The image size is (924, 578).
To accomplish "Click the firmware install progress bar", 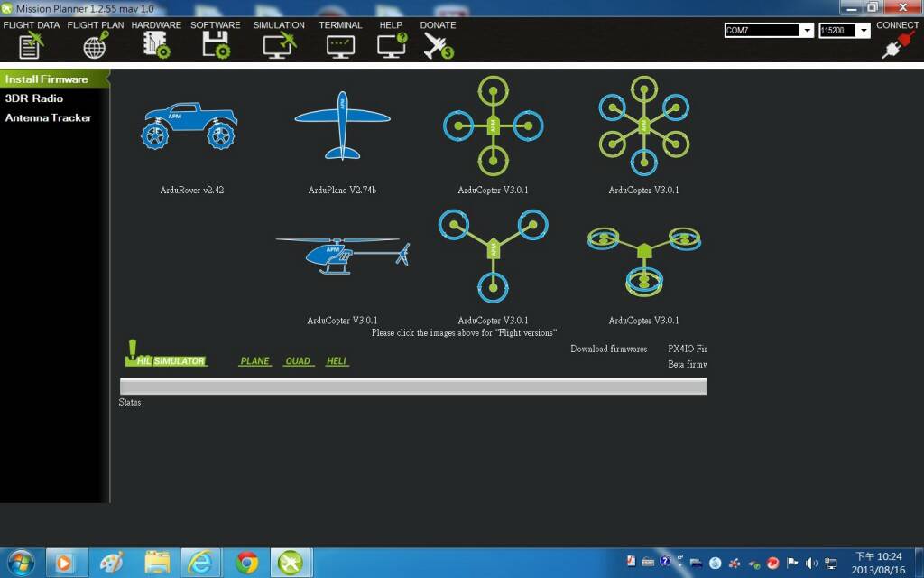I will coord(413,387).
